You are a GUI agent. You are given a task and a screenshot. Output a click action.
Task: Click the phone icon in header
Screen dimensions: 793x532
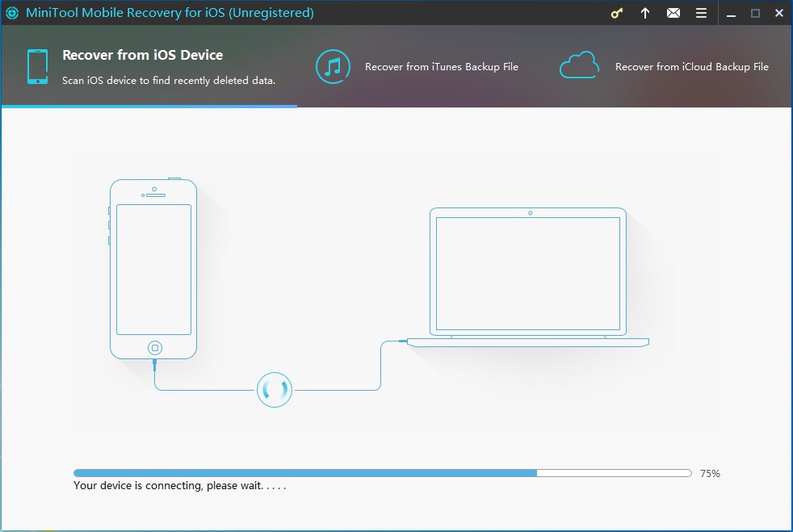coord(37,66)
